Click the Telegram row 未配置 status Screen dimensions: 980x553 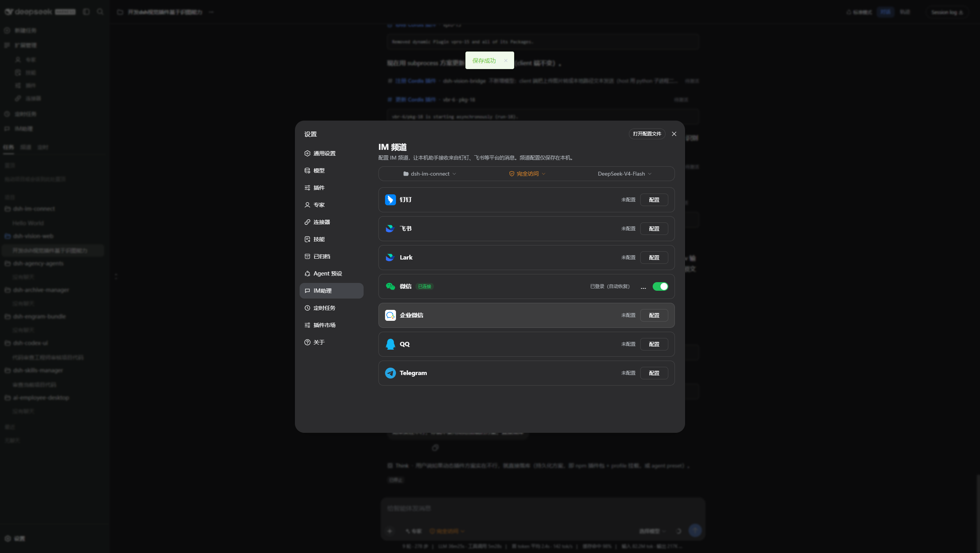pyautogui.click(x=628, y=373)
